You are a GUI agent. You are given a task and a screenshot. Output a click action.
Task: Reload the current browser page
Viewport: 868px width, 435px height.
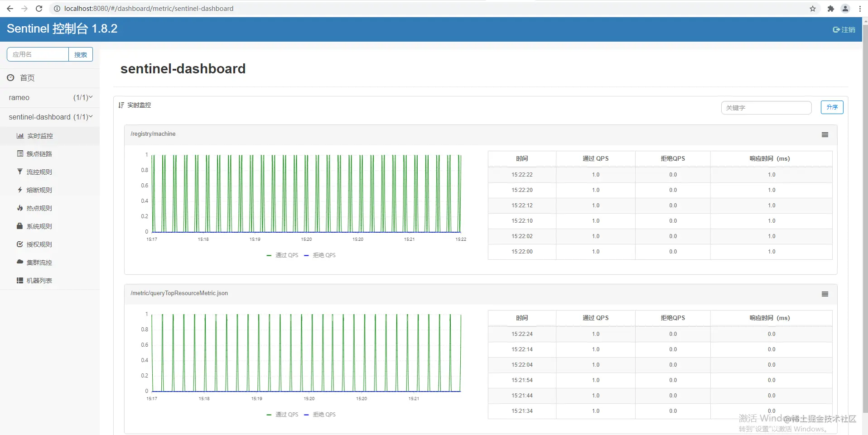pyautogui.click(x=39, y=9)
